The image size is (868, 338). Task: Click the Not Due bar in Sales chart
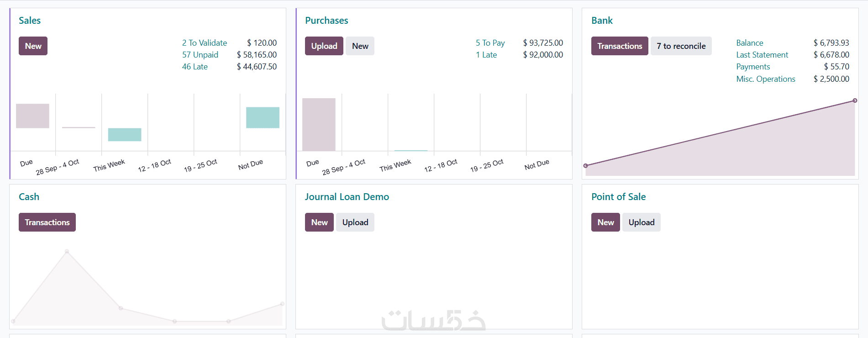[263, 117]
